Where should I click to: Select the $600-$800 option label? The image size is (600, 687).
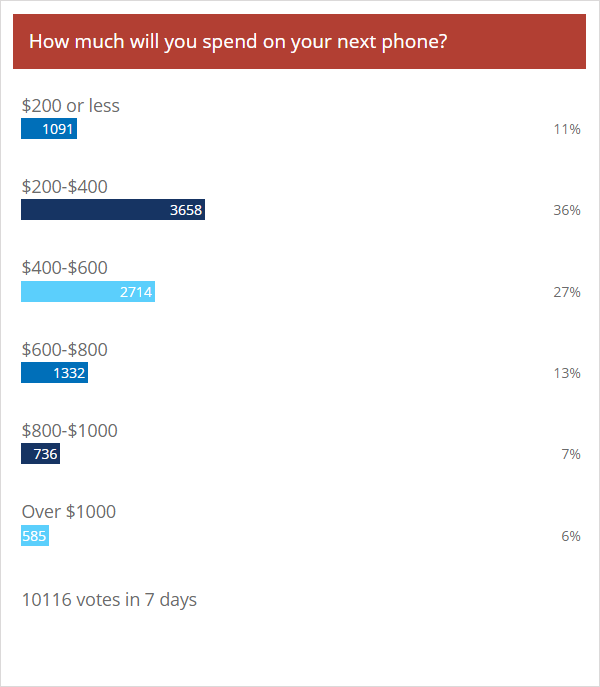64,350
